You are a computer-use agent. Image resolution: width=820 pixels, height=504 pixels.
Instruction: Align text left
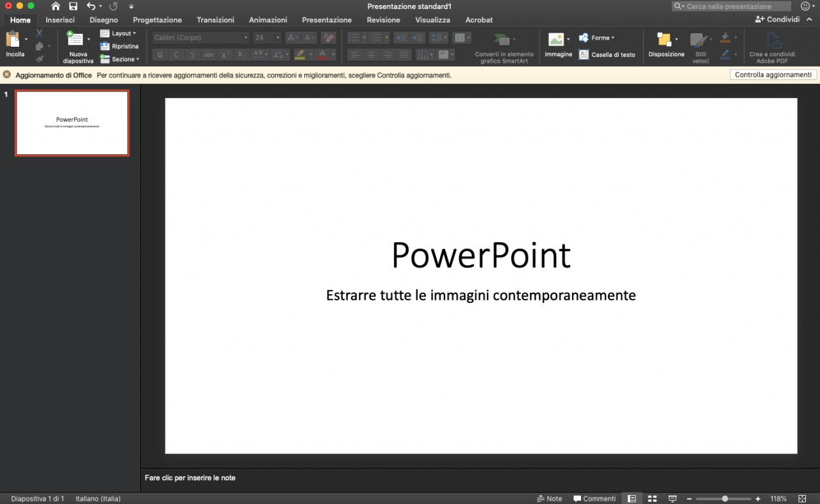tap(355, 55)
